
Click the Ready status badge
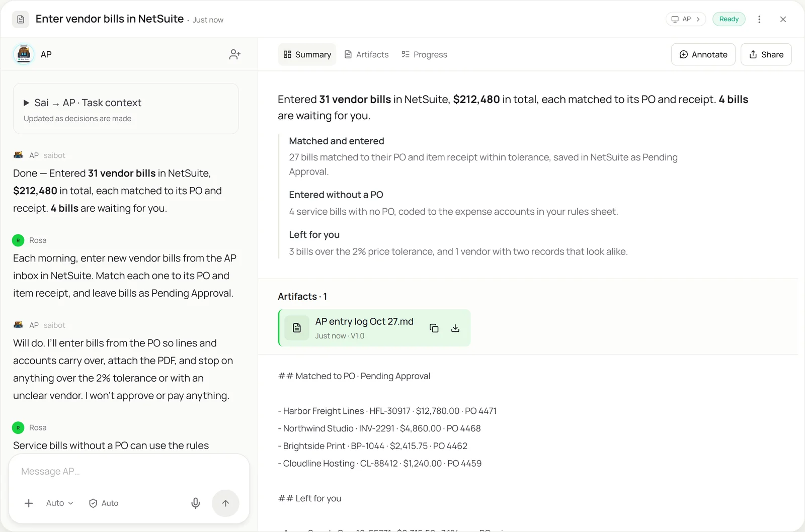pos(729,19)
